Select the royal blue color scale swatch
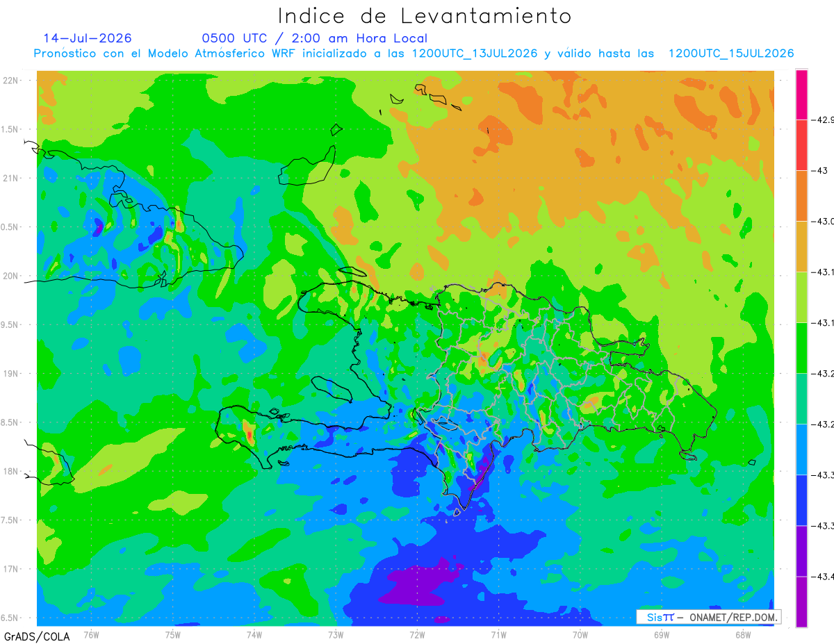834x644 pixels. (x=801, y=500)
